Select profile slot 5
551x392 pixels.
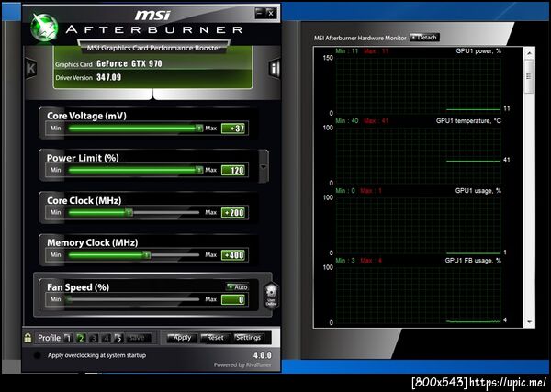118,338
